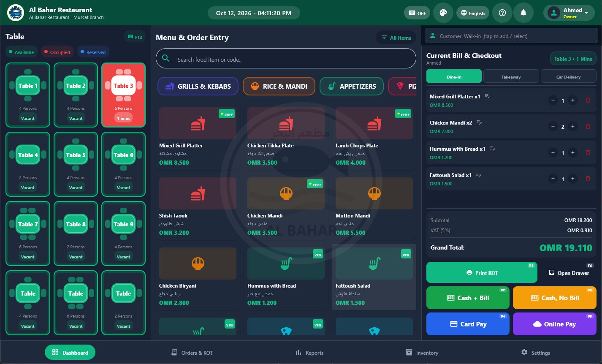Open the All Items filter
The height and width of the screenshot is (364, 602).
pos(396,38)
